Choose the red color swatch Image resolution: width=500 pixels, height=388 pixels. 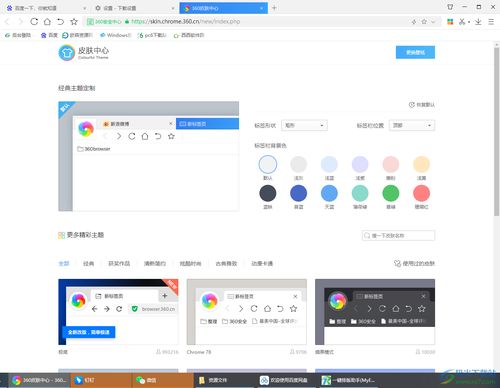421,193
